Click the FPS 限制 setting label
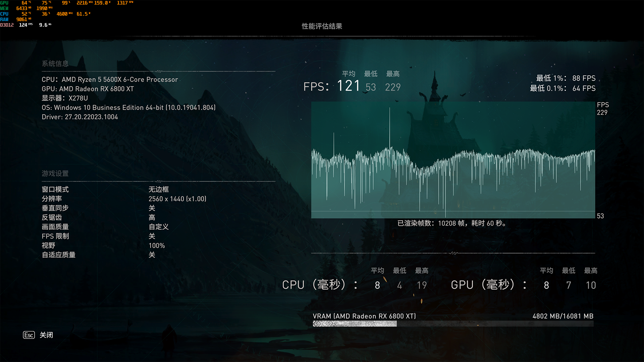 pos(55,236)
